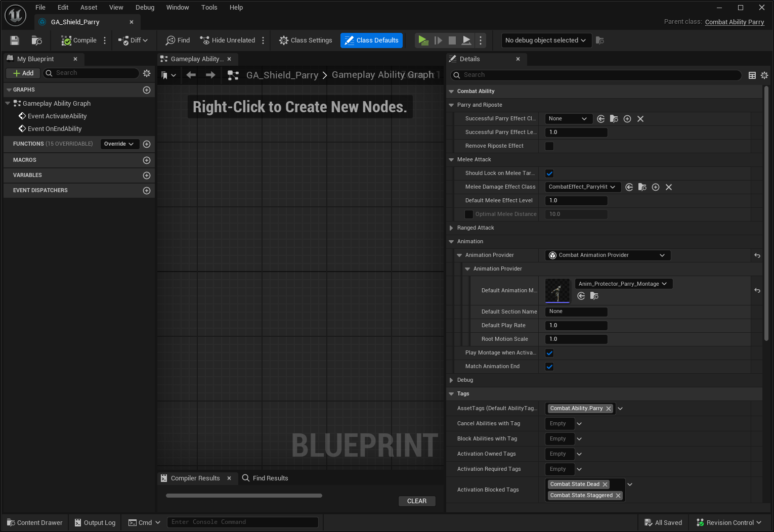774x532 pixels.
Task: Enable the Remove Riposte Effect checkbox
Action: (549, 146)
